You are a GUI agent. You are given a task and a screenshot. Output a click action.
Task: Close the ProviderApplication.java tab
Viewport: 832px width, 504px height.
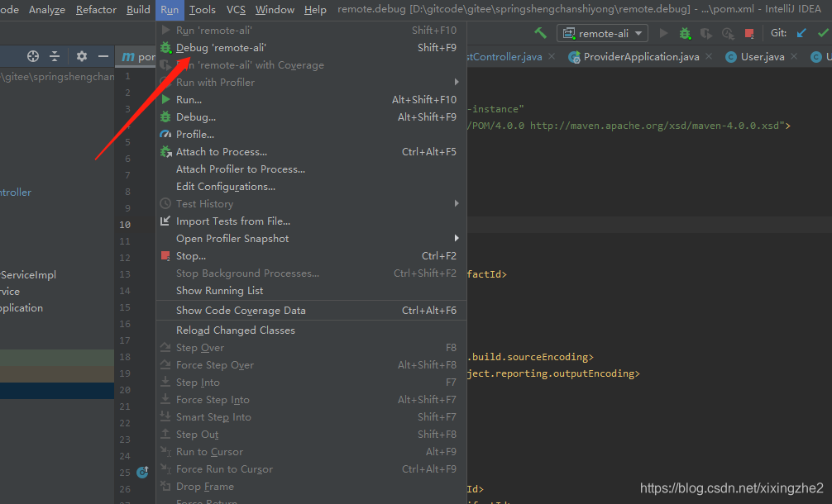[709, 56]
